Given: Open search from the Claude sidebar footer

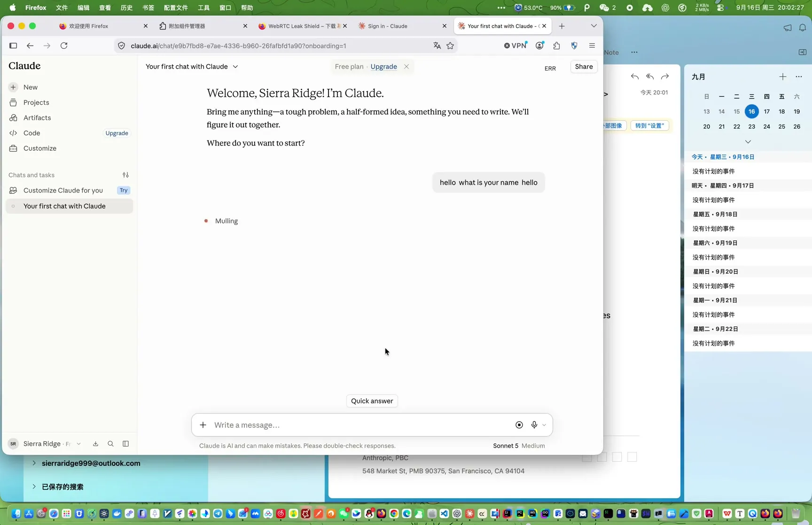Looking at the screenshot, I should (x=110, y=444).
